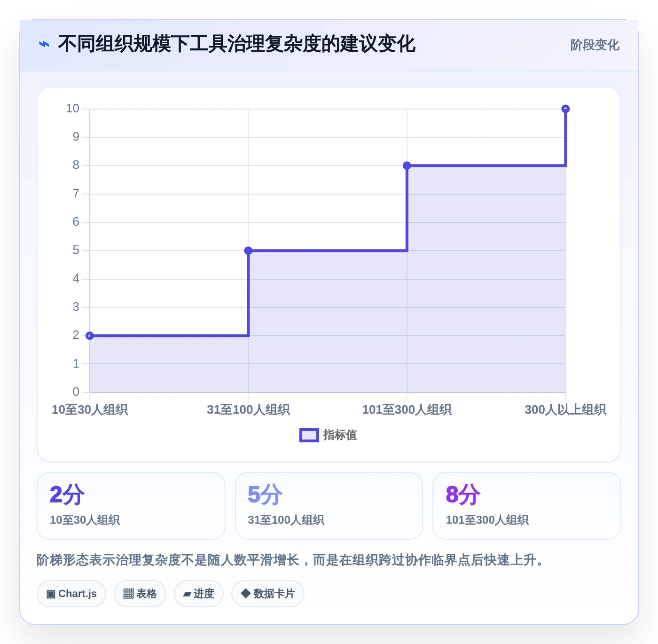
Task: Click the grid icon in the 表格 chip
Action: (128, 594)
